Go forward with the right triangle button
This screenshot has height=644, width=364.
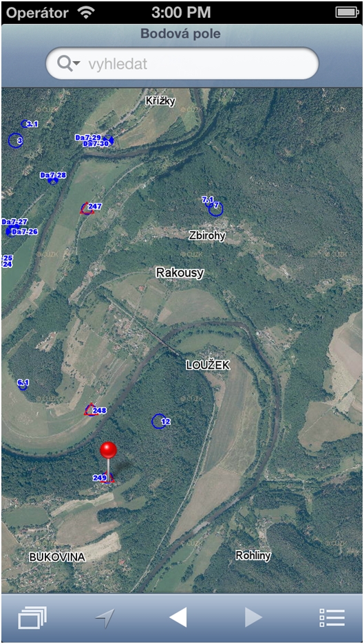tap(253, 617)
